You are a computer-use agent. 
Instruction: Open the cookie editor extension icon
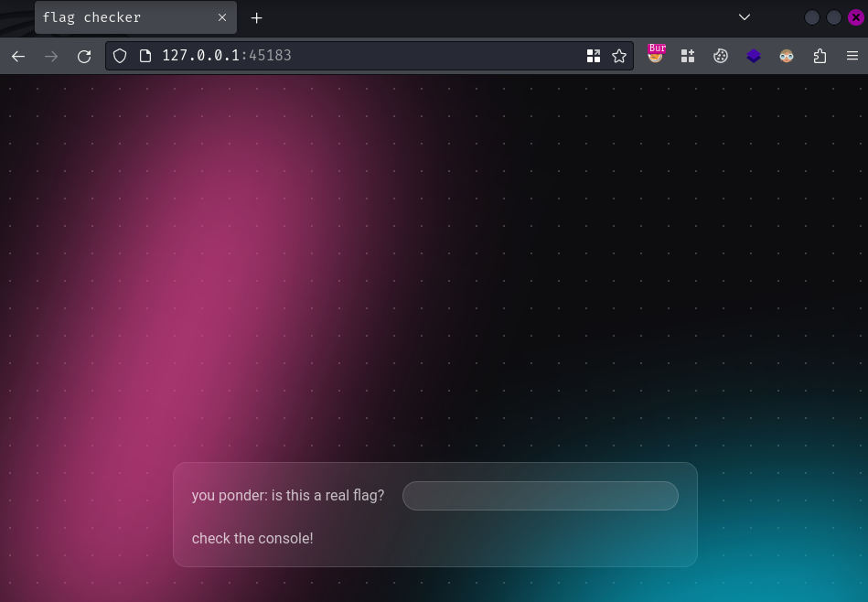pyautogui.click(x=720, y=56)
